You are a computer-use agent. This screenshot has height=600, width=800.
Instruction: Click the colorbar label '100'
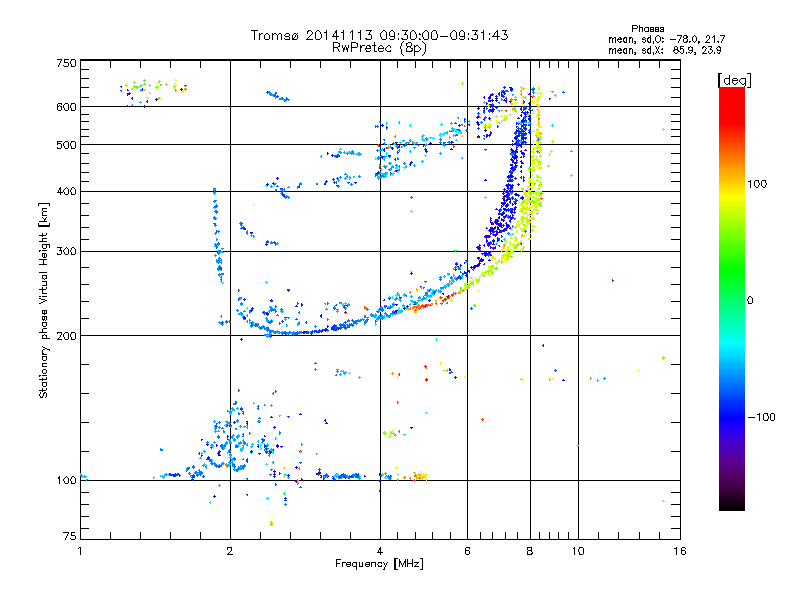757,184
